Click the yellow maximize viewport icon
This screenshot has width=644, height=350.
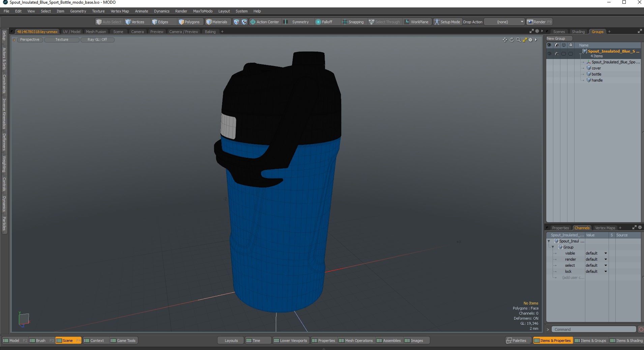click(525, 40)
